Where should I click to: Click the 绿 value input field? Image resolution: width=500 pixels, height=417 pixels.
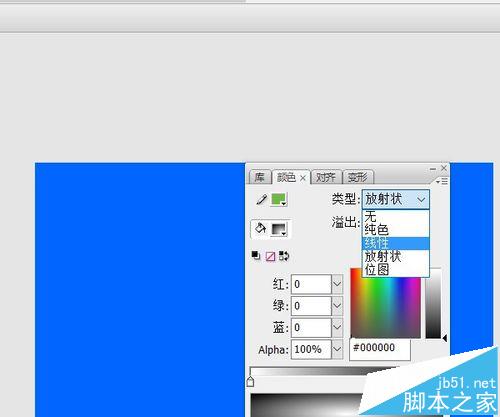click(311, 306)
